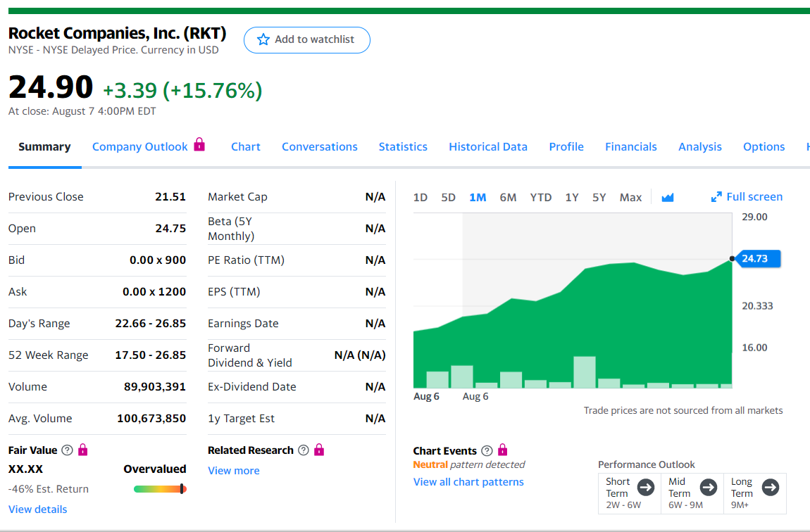Select the YTD chart range
This screenshot has width=810, height=532.
coord(541,197)
